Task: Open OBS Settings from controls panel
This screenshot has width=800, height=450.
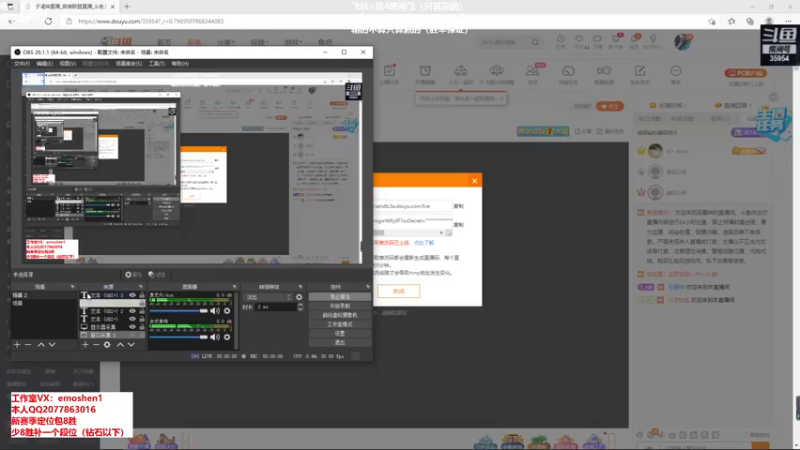Action: point(340,334)
